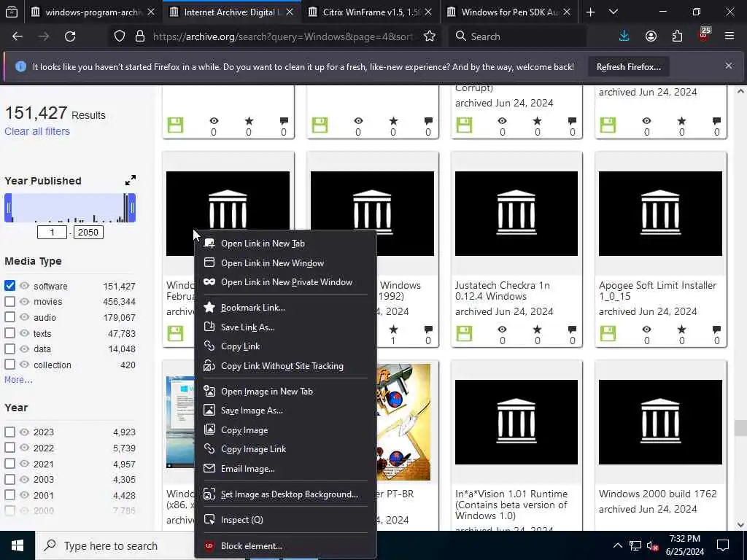The width and height of the screenshot is (747, 560).
Task: Click the end year field showing 2050
Action: click(88, 233)
